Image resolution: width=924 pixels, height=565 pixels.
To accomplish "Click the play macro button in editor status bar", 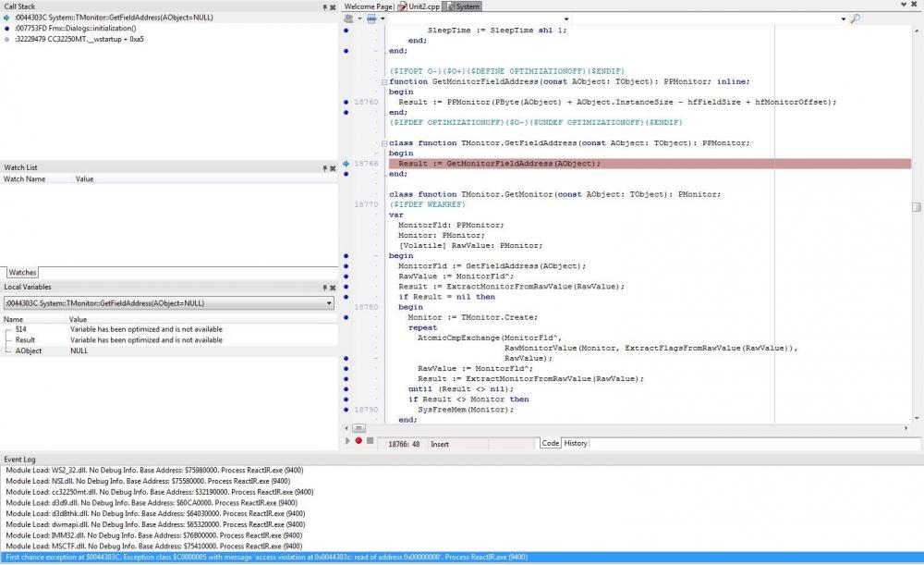I will 347,440.
